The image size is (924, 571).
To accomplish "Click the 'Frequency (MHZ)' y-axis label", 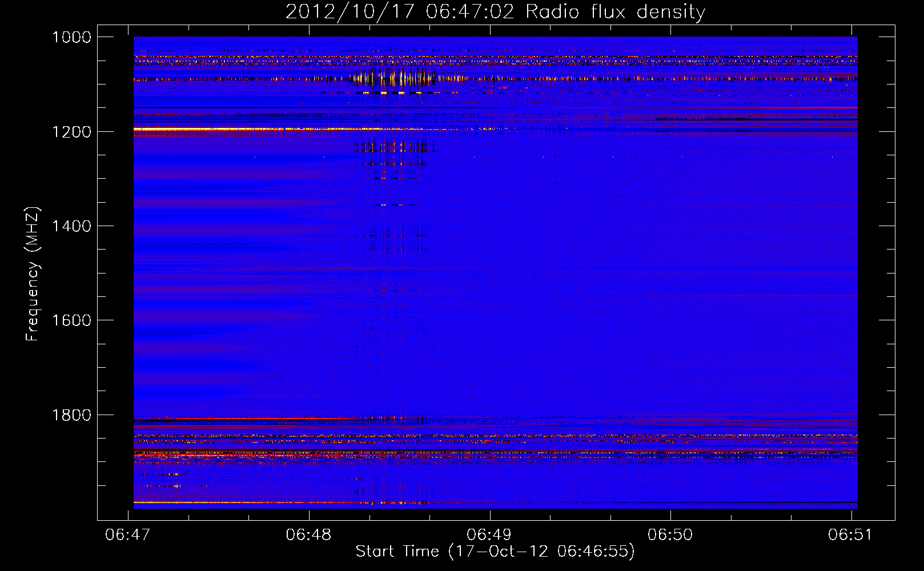I will coord(33,274).
